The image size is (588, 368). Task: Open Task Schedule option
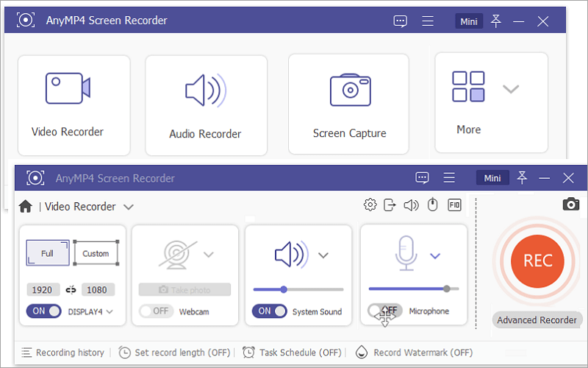pos(292,353)
